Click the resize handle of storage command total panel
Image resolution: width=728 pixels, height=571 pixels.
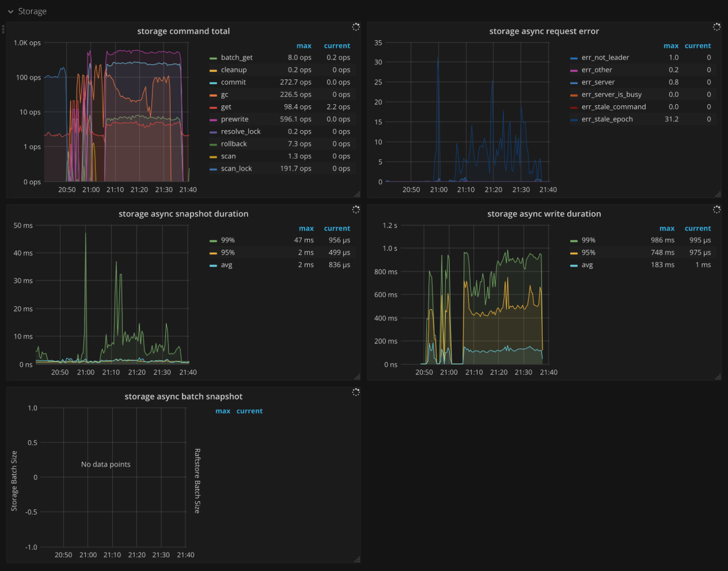tap(358, 195)
